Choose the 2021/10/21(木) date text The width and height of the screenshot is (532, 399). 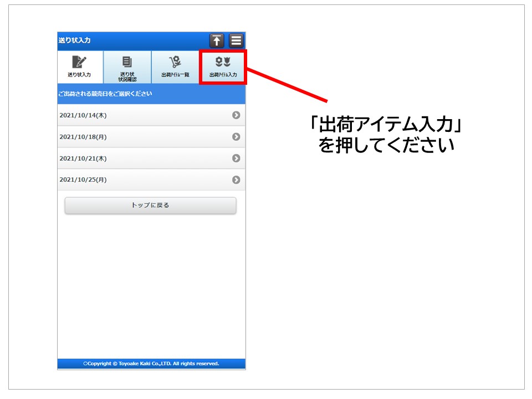[83, 158]
